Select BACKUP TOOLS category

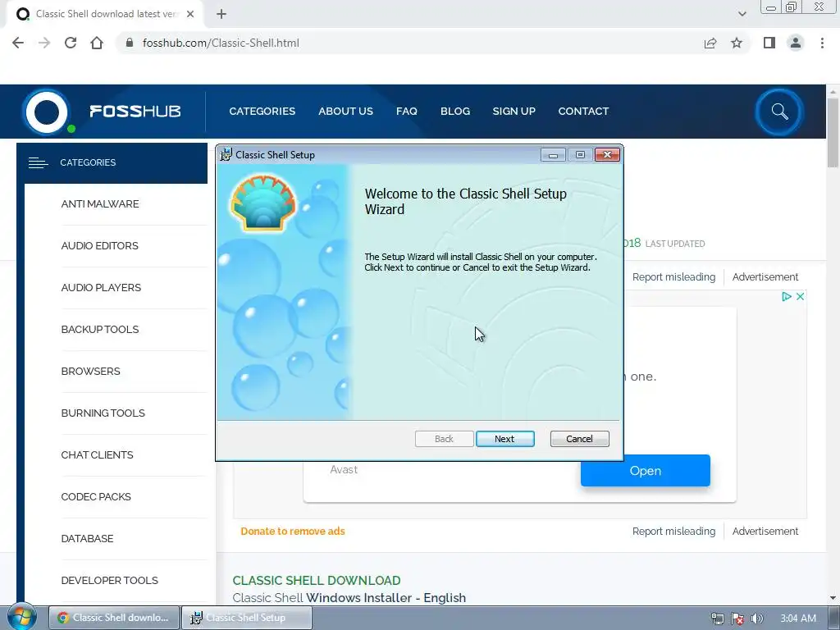pos(100,330)
